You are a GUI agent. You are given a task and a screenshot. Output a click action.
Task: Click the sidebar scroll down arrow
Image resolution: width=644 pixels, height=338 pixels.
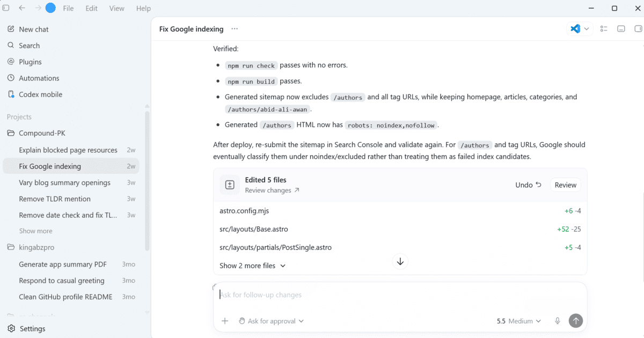pyautogui.click(x=148, y=312)
